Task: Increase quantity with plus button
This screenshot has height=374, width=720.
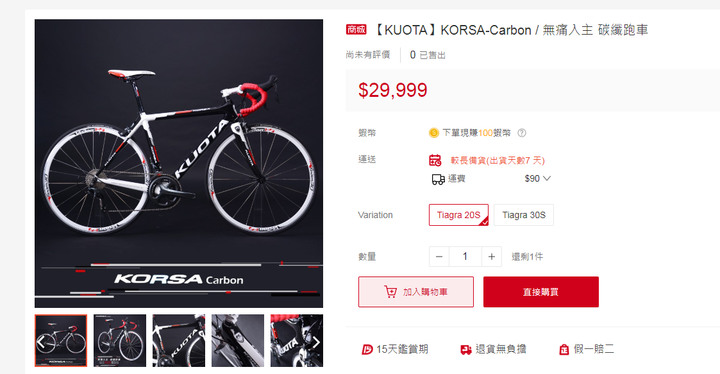Action: [491, 256]
